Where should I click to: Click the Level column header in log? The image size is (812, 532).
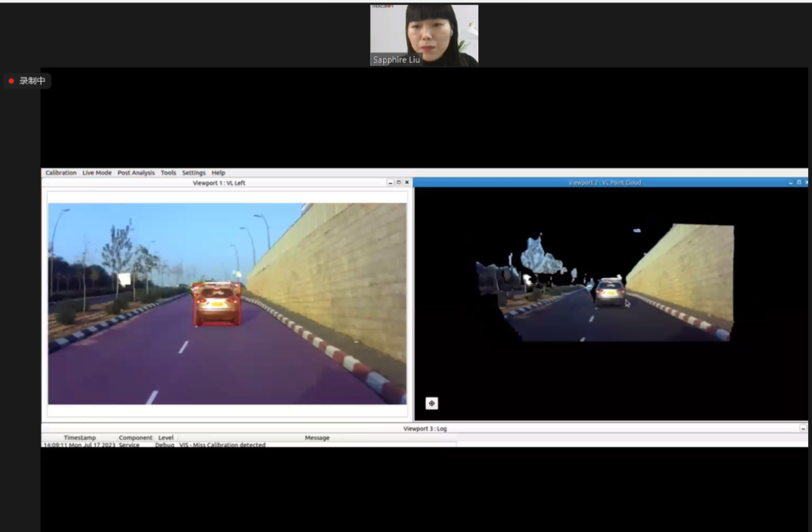tap(166, 438)
